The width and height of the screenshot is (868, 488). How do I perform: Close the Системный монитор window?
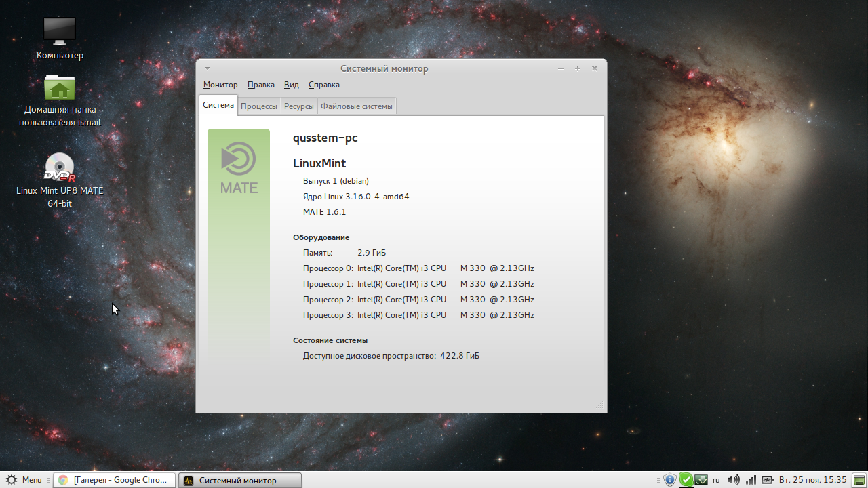[x=595, y=68]
